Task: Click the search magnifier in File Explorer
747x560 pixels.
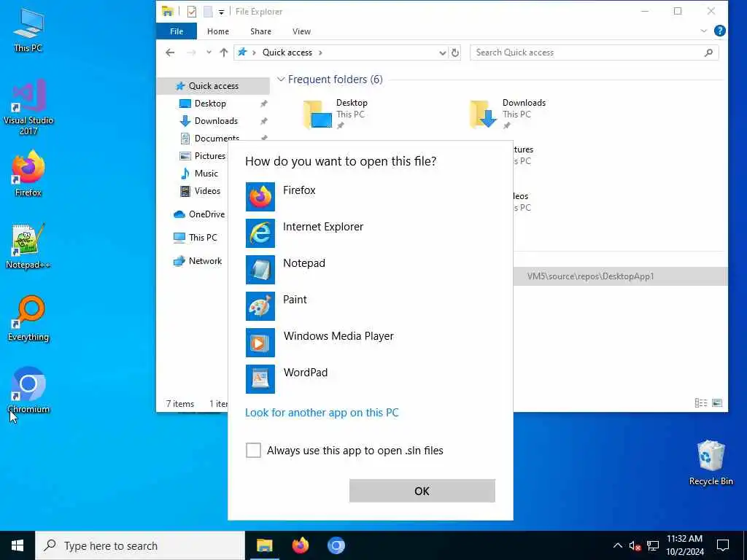Action: coord(708,52)
